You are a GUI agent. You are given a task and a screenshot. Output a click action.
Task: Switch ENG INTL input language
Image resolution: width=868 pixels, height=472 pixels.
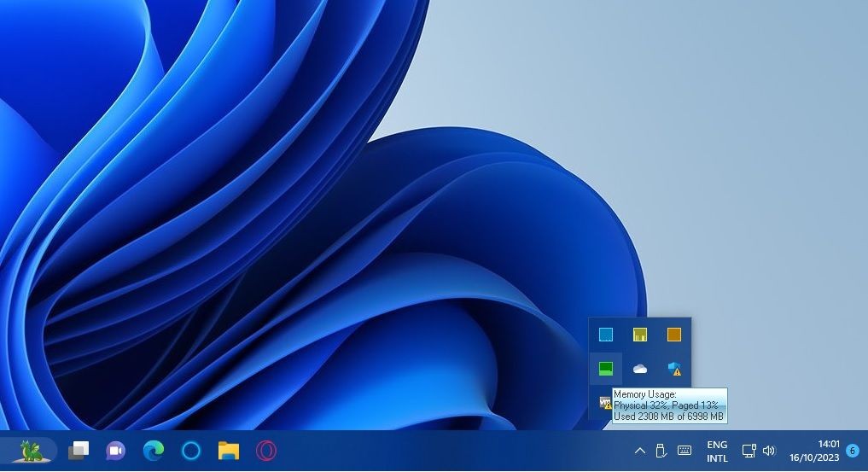[717, 451]
